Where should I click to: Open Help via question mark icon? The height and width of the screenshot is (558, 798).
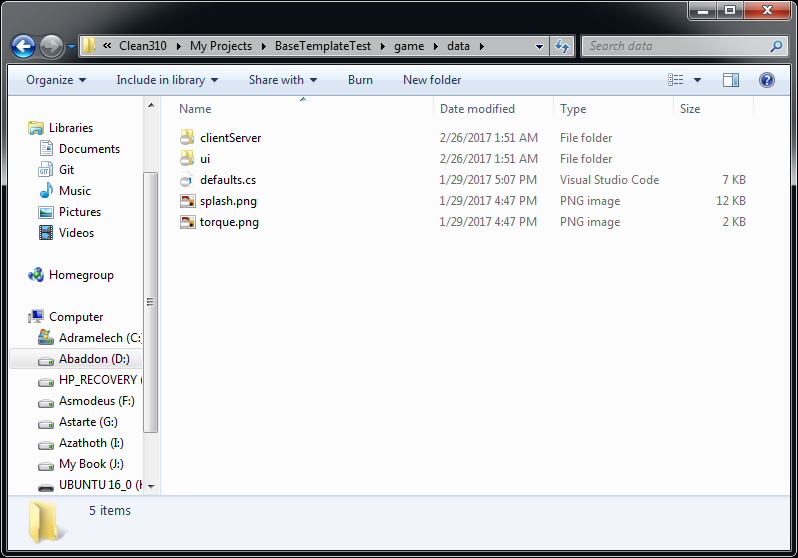[x=766, y=80]
